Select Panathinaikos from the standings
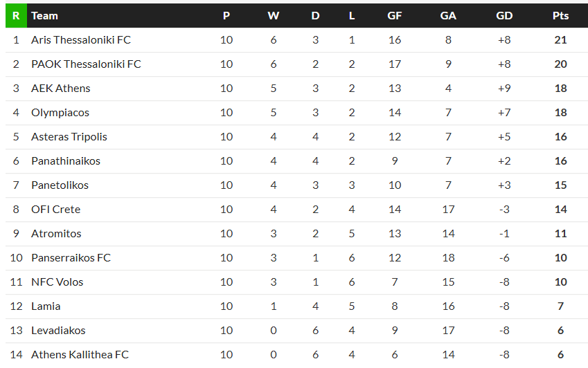The image size is (588, 368). [66, 161]
